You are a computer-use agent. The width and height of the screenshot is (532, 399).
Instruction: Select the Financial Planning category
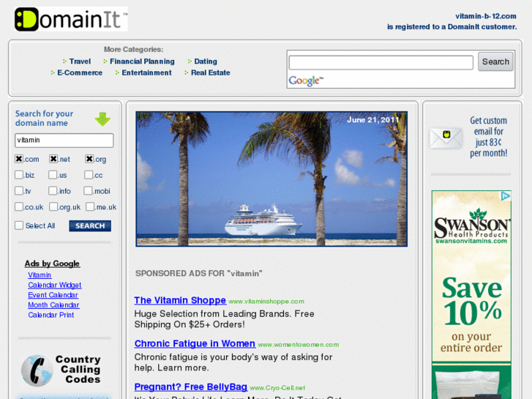[x=142, y=61]
